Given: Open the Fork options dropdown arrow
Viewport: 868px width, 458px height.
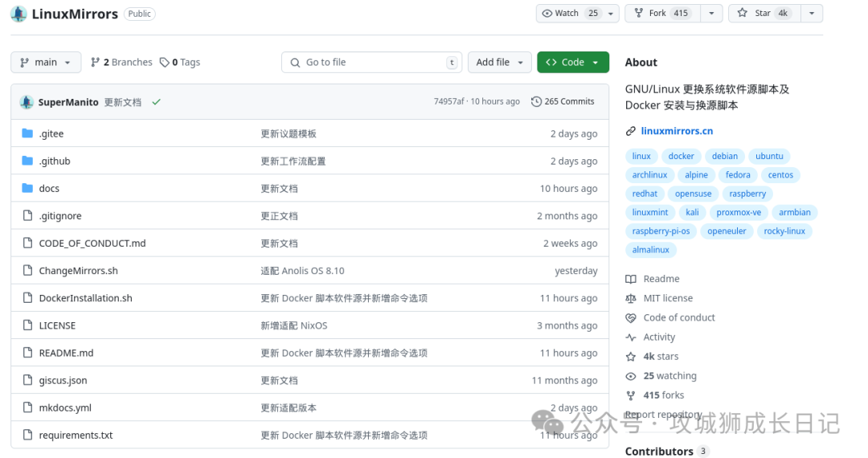Looking at the screenshot, I should [x=711, y=14].
